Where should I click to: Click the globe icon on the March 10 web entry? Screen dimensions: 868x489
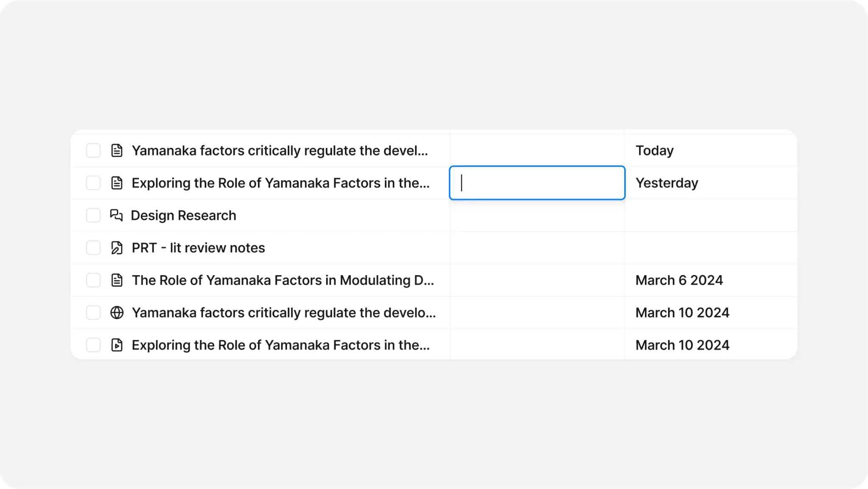click(x=117, y=312)
